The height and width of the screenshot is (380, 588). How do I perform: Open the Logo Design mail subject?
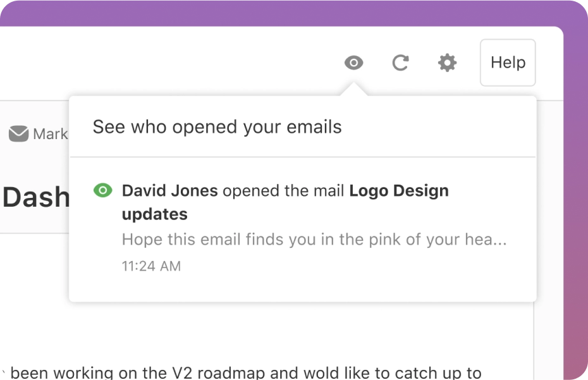click(x=398, y=190)
